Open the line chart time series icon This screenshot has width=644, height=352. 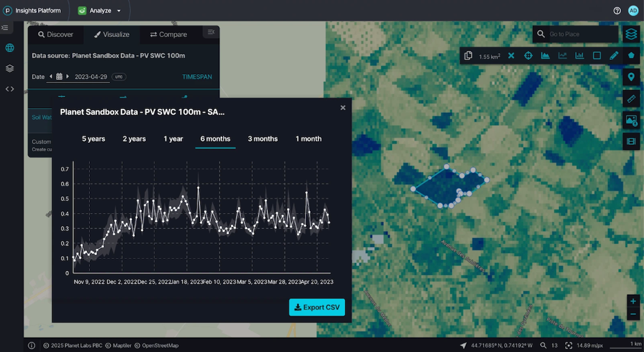562,56
